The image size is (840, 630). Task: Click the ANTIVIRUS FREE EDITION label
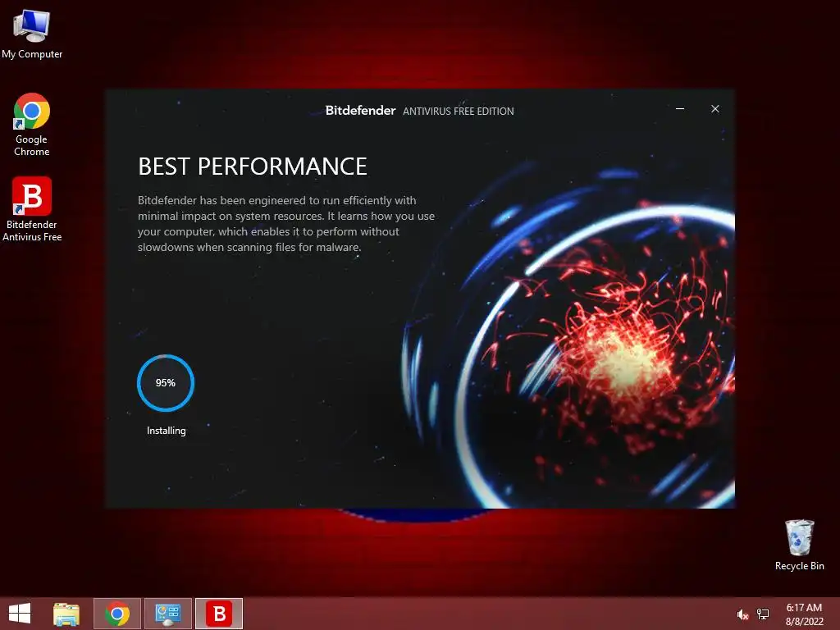[x=458, y=112]
